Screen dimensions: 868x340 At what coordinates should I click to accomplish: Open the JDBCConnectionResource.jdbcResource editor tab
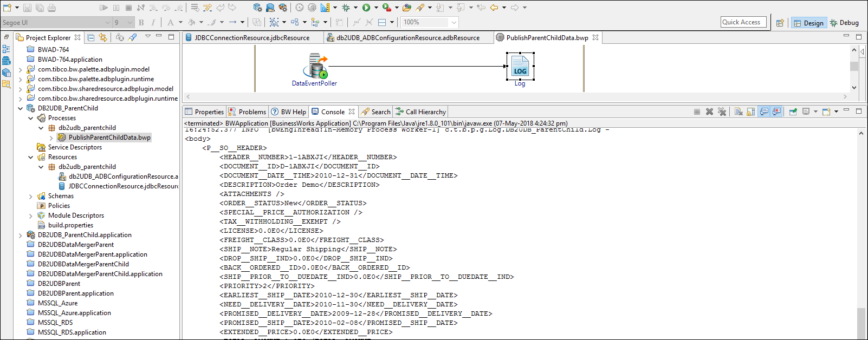252,37
